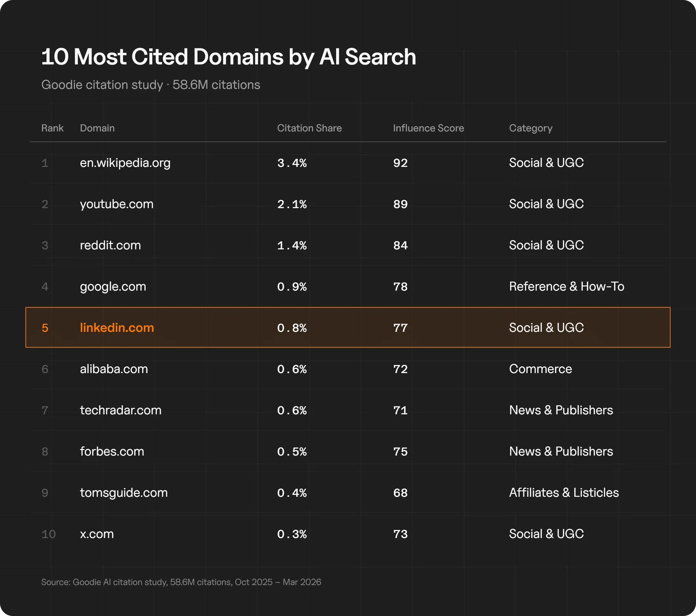696x616 pixels.
Task: Click the 'Influence Score' column header
Action: tap(428, 128)
